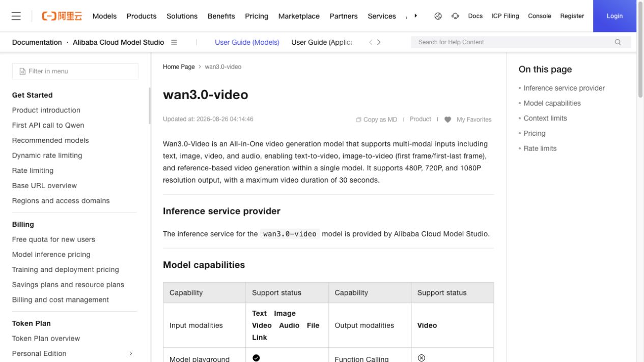644x362 pixels.
Task: Open the hamburger main menu
Action: tap(16, 16)
